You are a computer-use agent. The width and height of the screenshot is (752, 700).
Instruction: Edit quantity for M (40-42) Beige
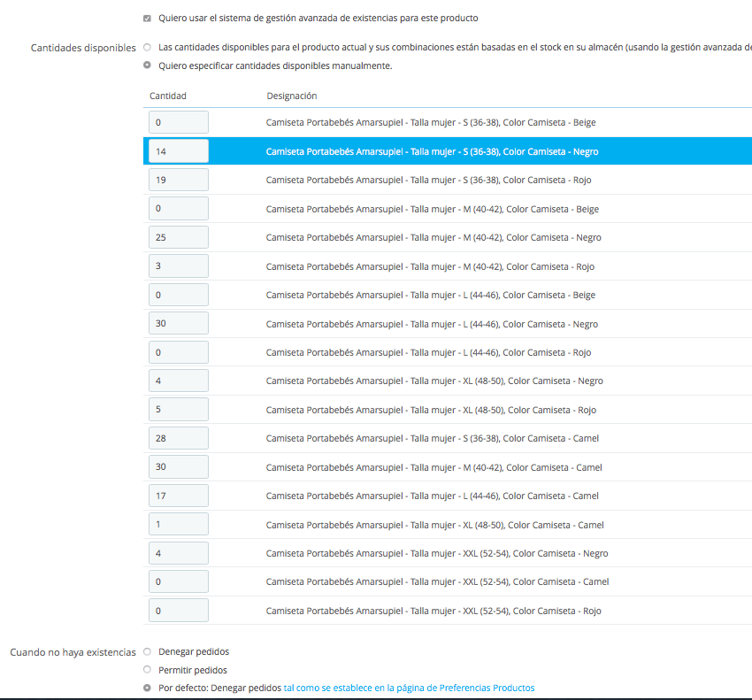(x=179, y=209)
